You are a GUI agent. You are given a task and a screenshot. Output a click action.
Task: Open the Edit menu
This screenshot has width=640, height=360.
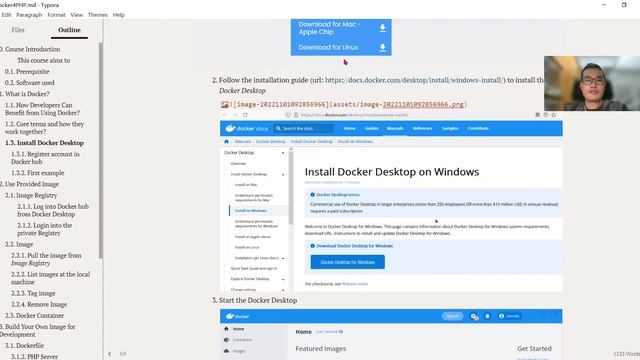click(x=6, y=15)
